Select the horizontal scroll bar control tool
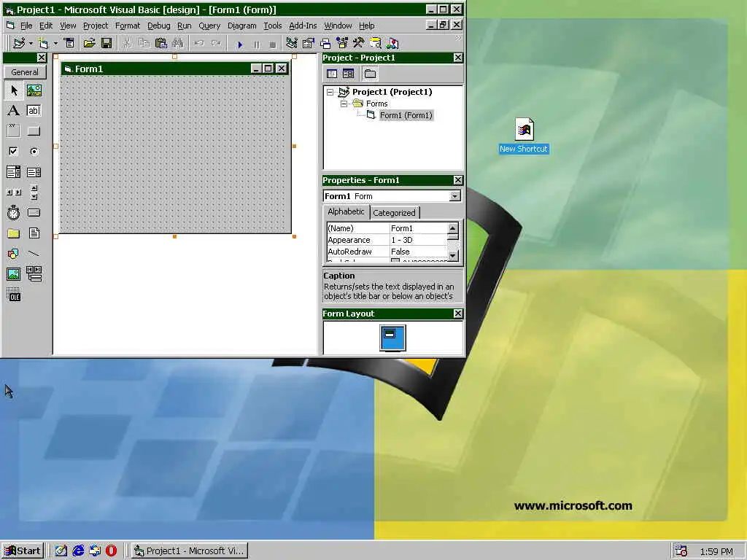The height and width of the screenshot is (560, 747). [14, 192]
